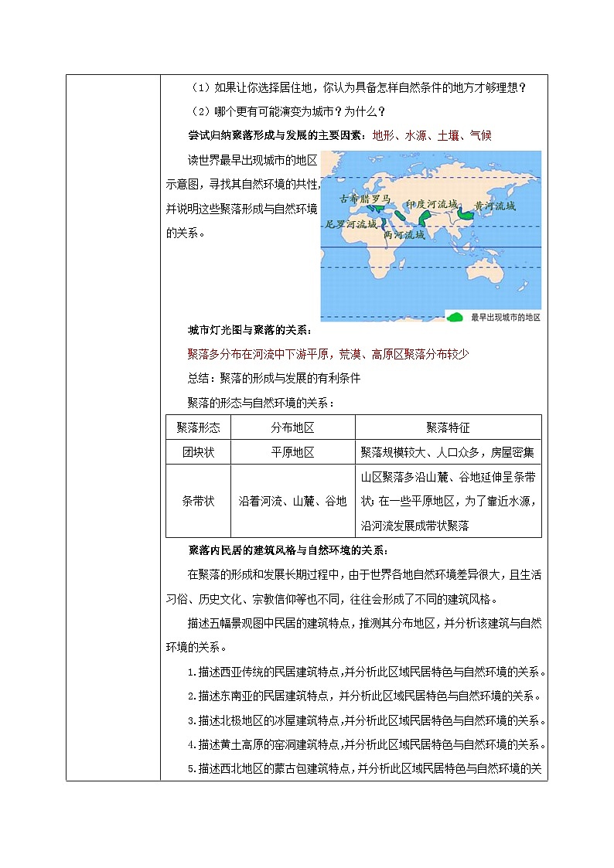Click the 聚落特征 column header
The width and height of the screenshot is (614, 868).
tap(448, 427)
